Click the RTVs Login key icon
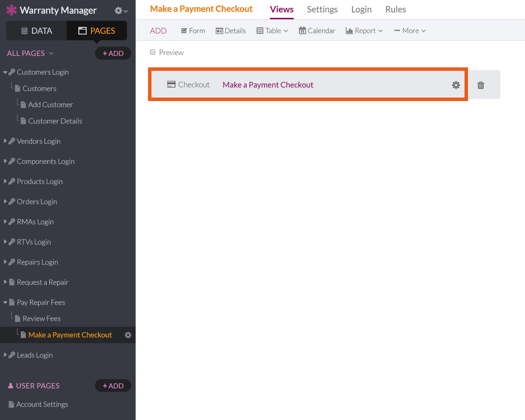Screen dimensions: 525x420 click(x=12, y=242)
